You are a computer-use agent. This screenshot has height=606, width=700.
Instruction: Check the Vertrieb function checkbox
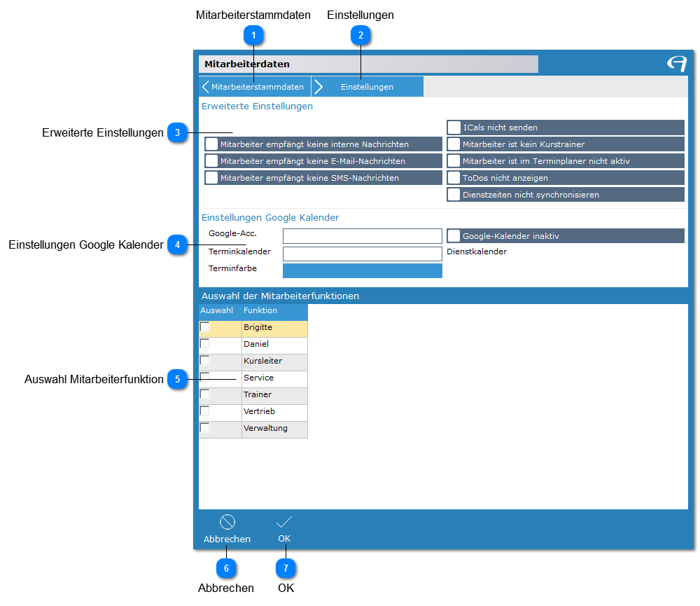pyautogui.click(x=205, y=411)
